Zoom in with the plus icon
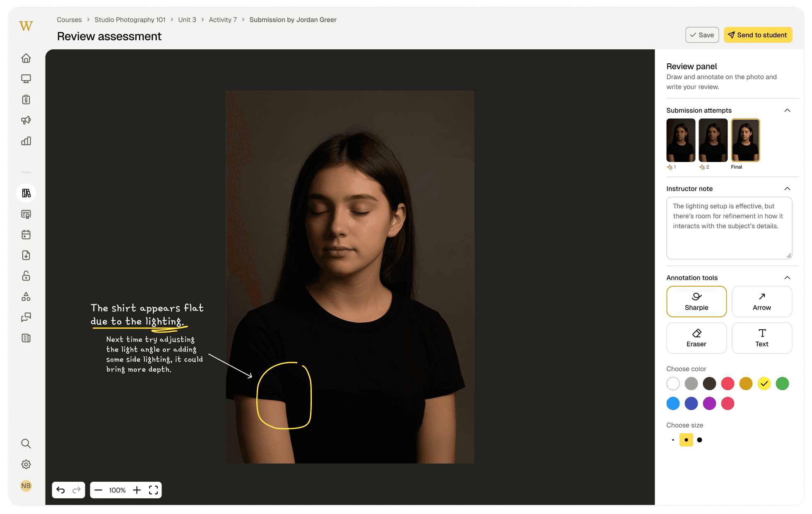 (x=137, y=490)
